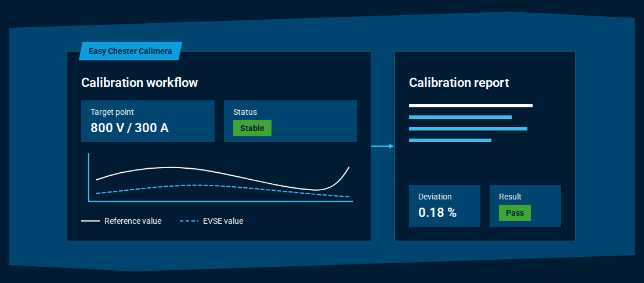644x283 pixels.
Task: Click the Reference value legend entry
Action: (121, 221)
